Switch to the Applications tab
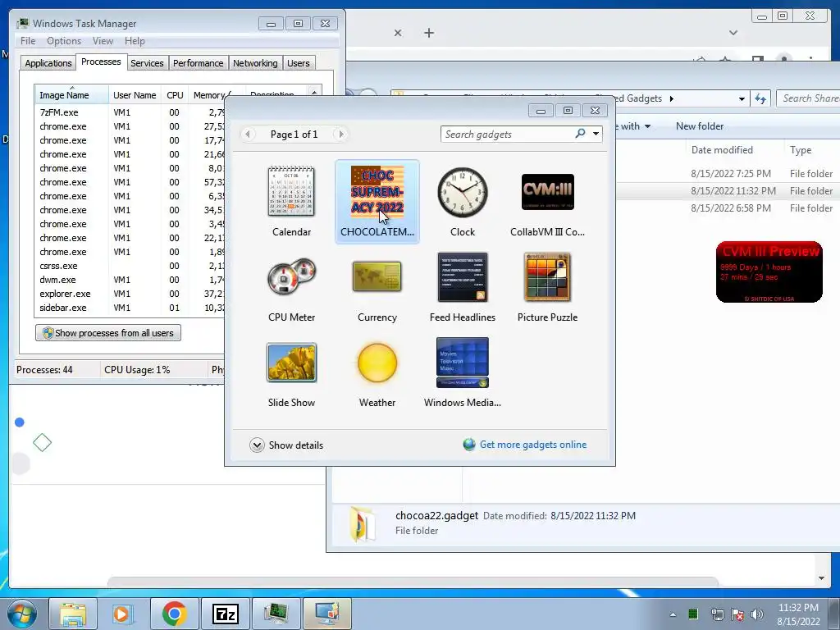 48,63
